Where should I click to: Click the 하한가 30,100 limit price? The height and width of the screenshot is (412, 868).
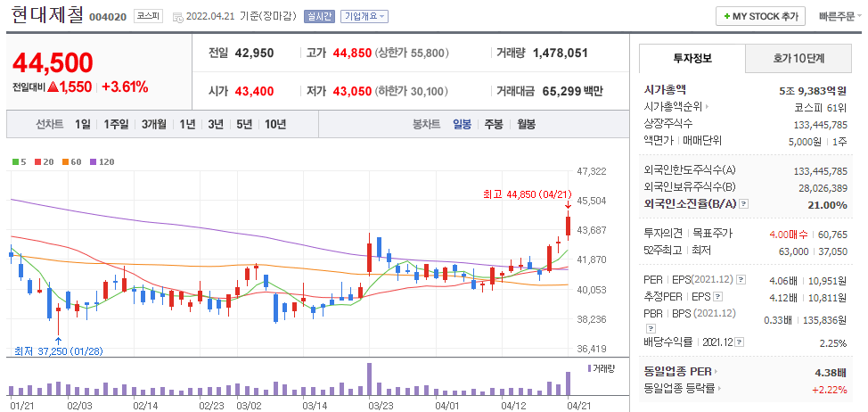(x=412, y=91)
